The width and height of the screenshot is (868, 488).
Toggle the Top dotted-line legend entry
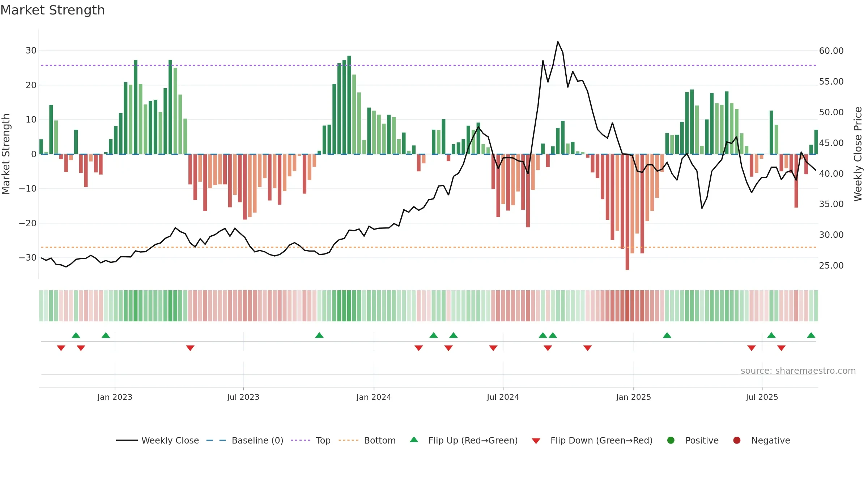click(311, 440)
